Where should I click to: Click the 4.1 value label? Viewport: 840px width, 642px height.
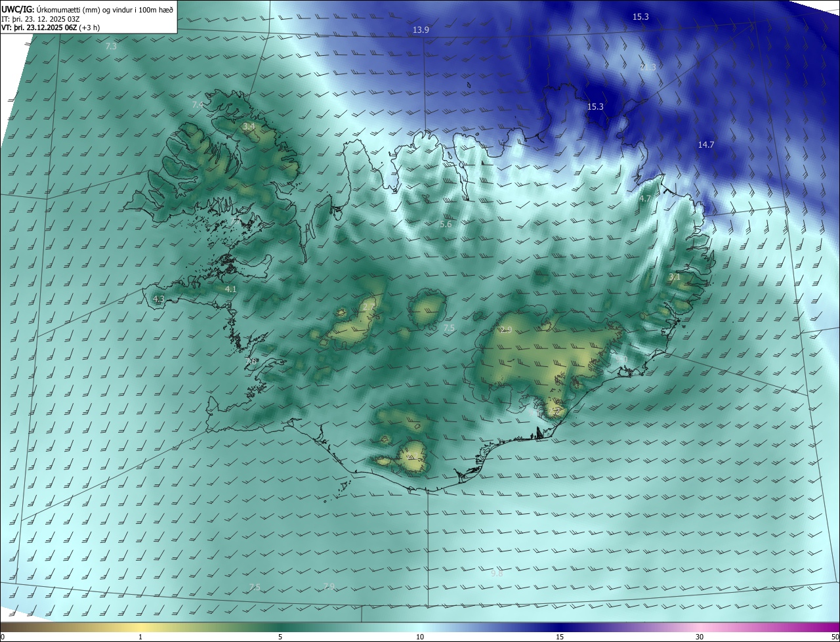(230, 289)
